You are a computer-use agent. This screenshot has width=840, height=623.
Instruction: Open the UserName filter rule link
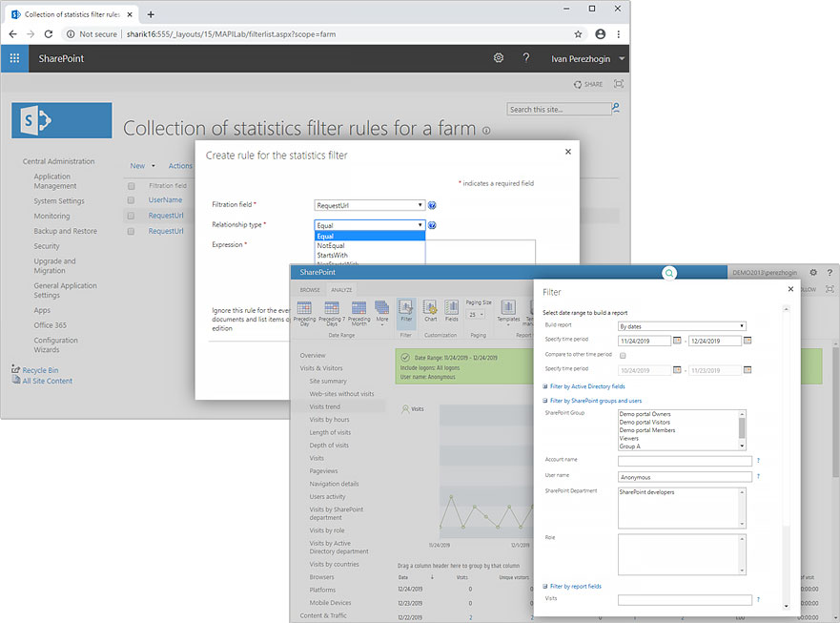coord(165,200)
